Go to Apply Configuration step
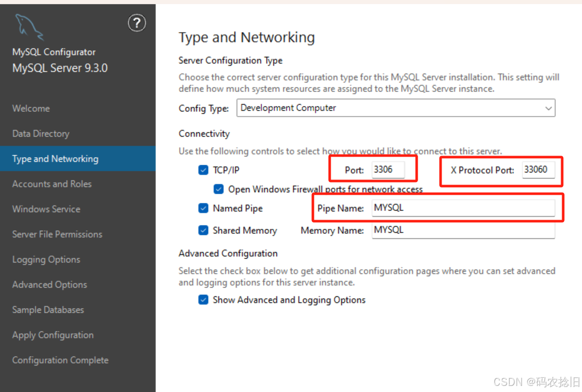582x392 pixels. 53,335
